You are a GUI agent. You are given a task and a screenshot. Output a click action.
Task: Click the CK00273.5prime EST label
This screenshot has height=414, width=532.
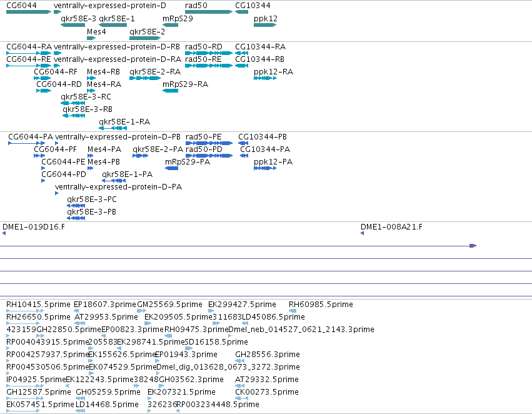[x=267, y=392]
